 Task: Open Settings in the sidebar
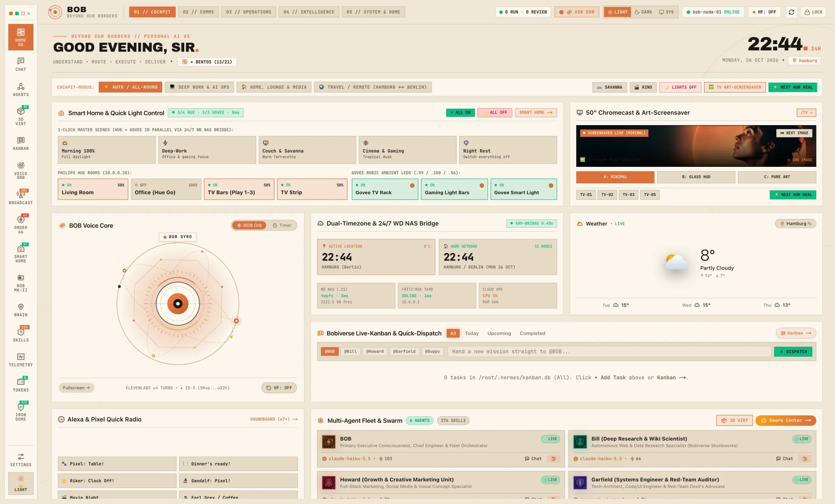[21, 460]
